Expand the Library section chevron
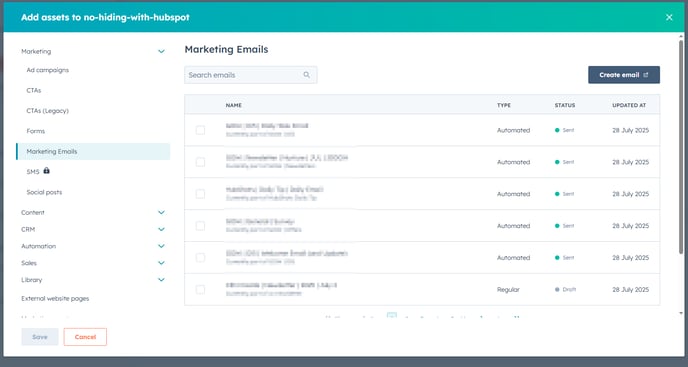Image resolution: width=688 pixels, height=367 pixels. [x=161, y=280]
